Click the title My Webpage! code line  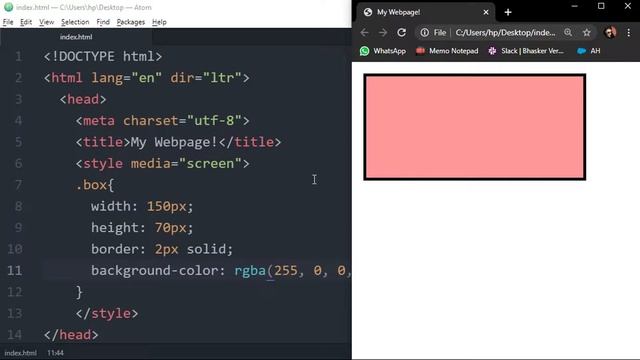point(178,142)
